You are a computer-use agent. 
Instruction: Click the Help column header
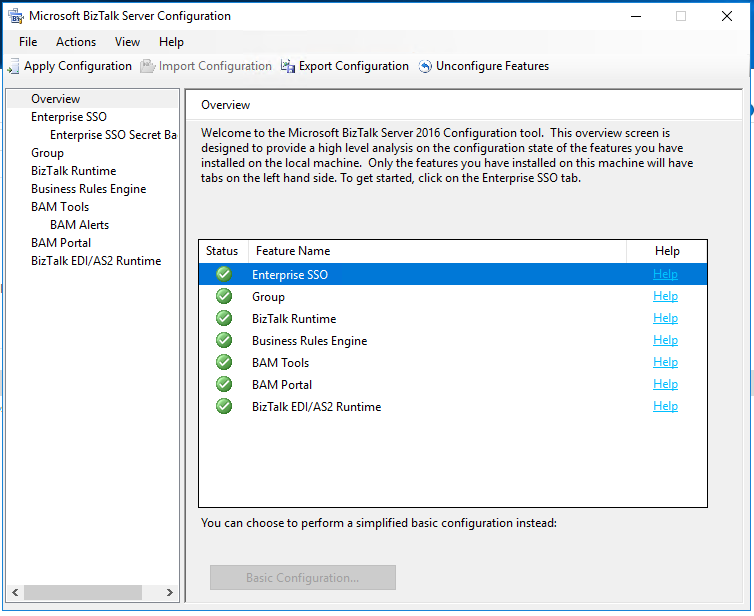pos(667,251)
